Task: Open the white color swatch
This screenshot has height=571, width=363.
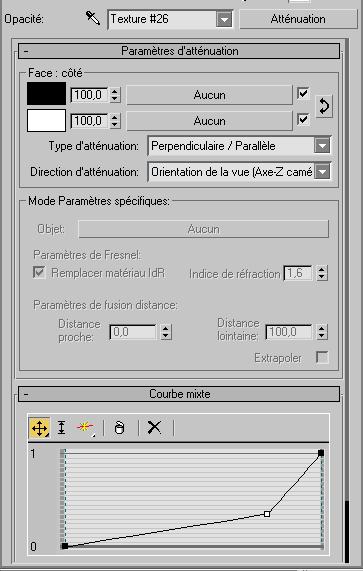Action: tap(46, 120)
